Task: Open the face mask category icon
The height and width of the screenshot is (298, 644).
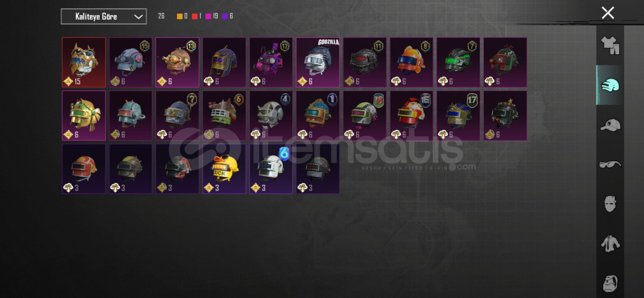Action: point(610,204)
